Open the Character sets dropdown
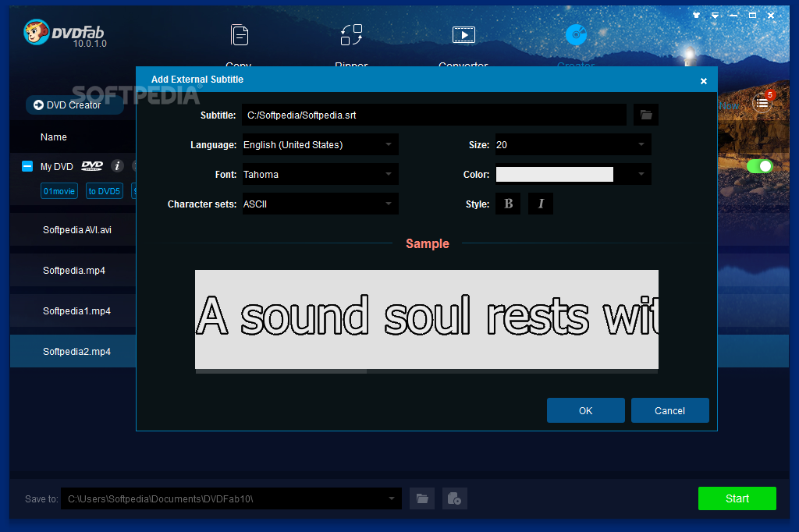799x532 pixels. (321, 204)
